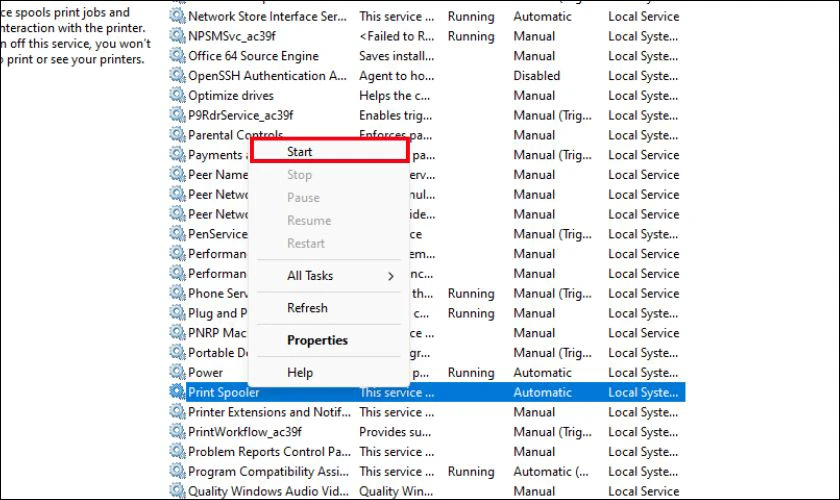Click the NPSMSvc_ac39f service gear icon
This screenshot has width=840, height=500.
point(177,36)
